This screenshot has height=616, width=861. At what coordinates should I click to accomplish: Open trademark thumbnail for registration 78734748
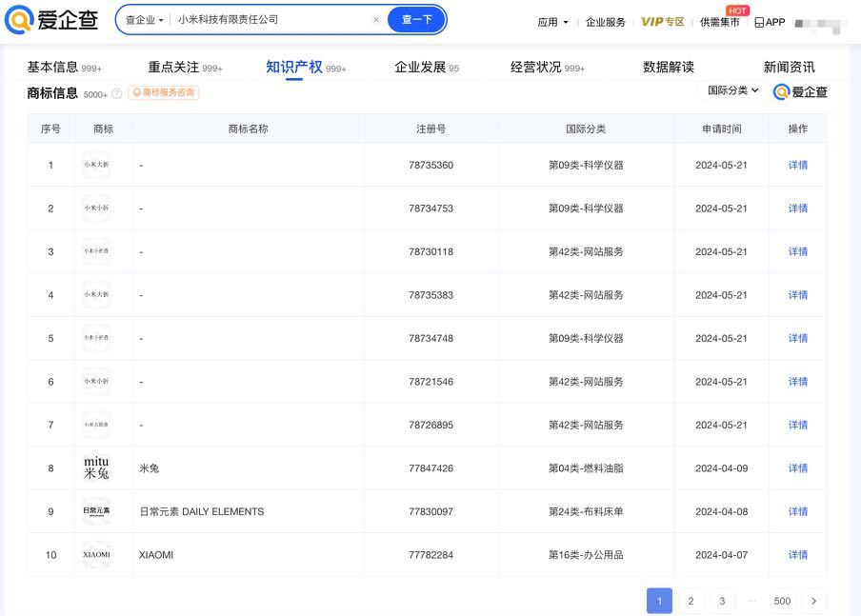point(96,338)
